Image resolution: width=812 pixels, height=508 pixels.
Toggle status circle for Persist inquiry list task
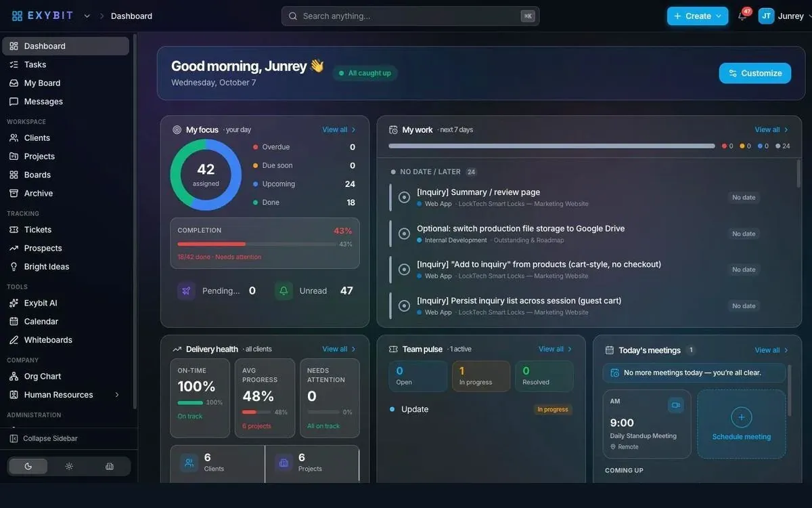(404, 305)
